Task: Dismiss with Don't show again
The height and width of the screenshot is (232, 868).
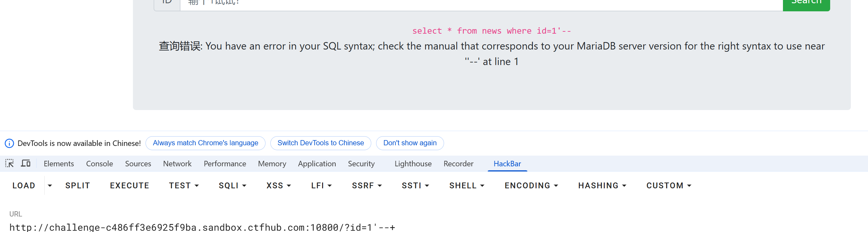Action: [x=410, y=143]
